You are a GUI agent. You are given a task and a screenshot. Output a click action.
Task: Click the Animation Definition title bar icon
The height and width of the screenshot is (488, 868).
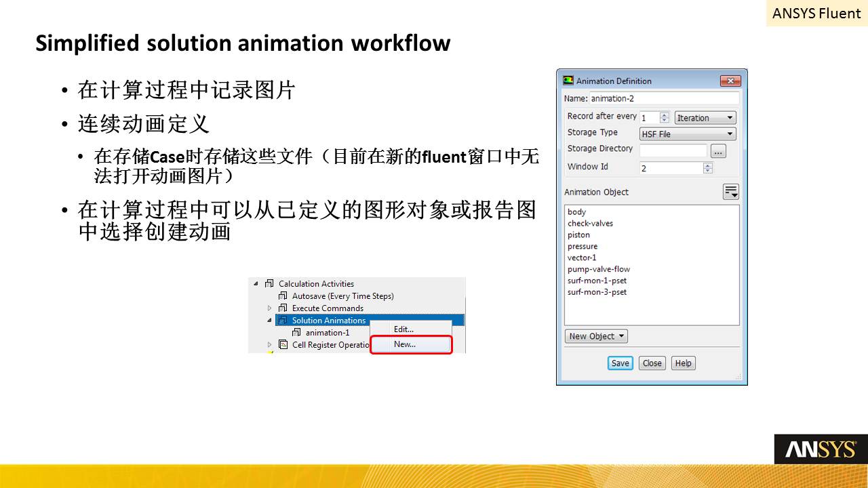tap(568, 81)
